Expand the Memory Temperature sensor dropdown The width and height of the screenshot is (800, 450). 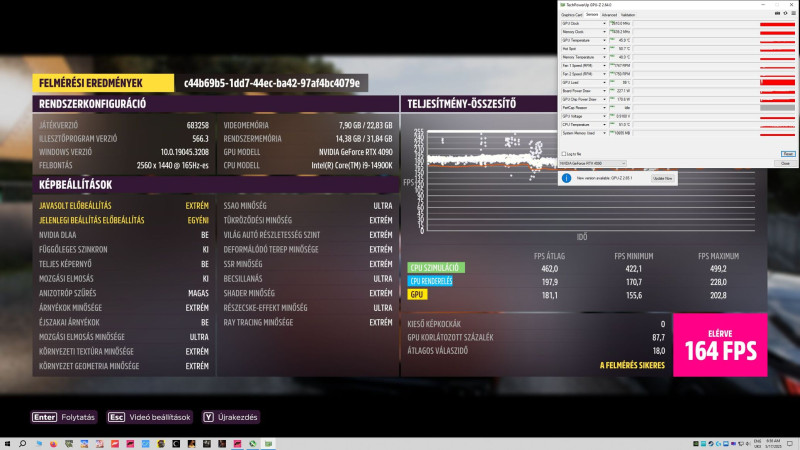pos(604,57)
